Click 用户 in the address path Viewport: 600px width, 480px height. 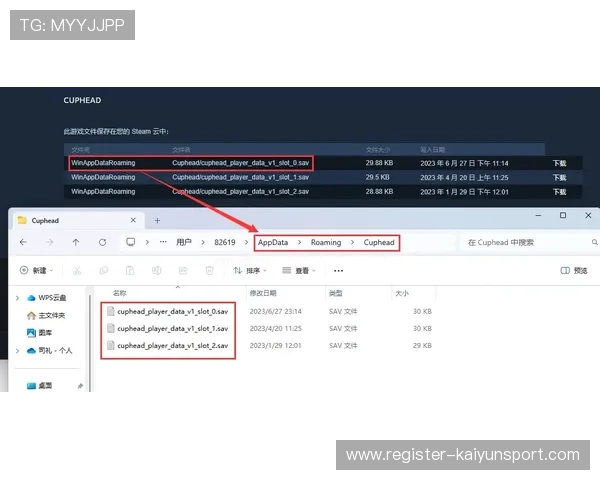184,242
